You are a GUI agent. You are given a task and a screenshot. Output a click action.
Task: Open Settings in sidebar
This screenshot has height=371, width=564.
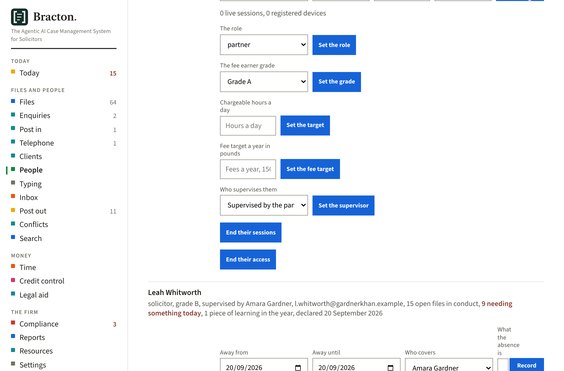33,365
